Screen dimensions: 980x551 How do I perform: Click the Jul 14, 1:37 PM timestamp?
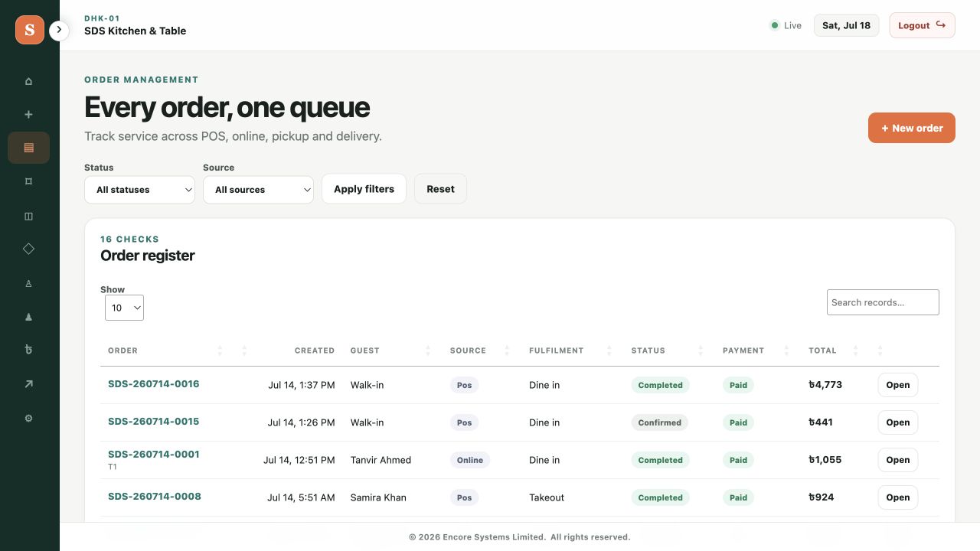coord(302,385)
